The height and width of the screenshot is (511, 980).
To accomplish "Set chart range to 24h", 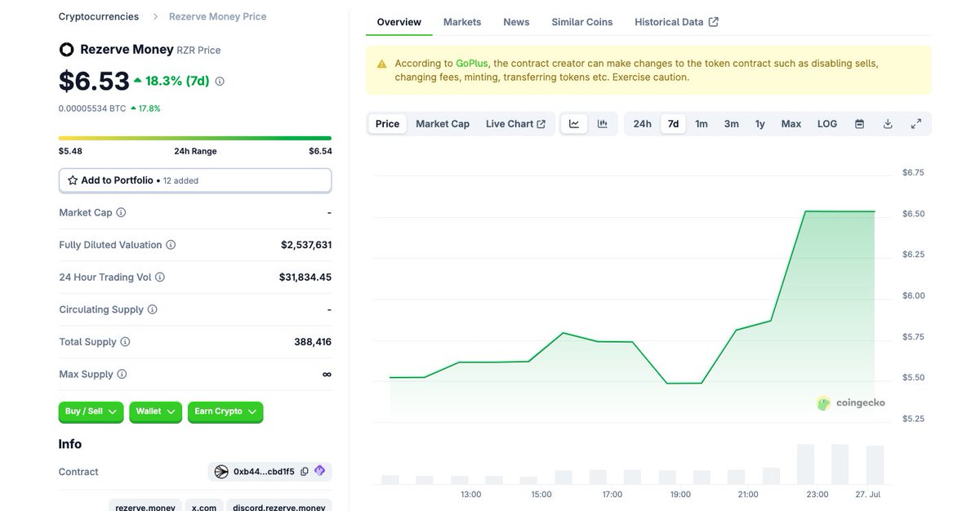I will pos(643,124).
